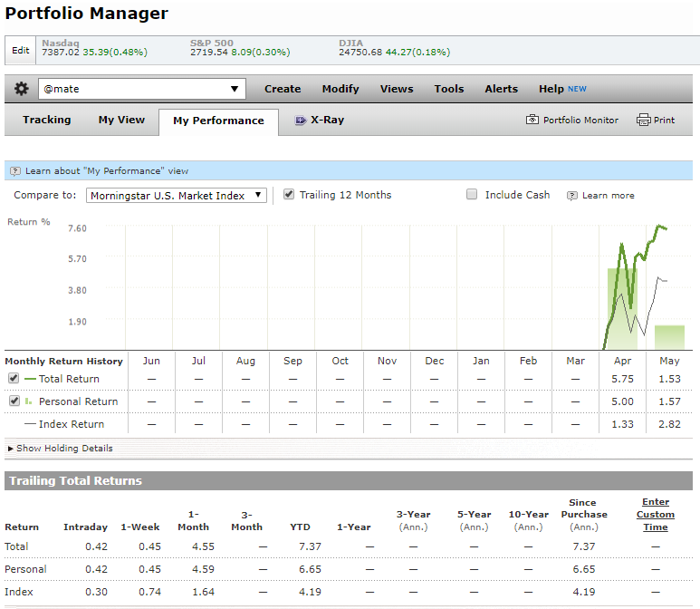
Task: Expand Show Holding Details
Action: [61, 449]
